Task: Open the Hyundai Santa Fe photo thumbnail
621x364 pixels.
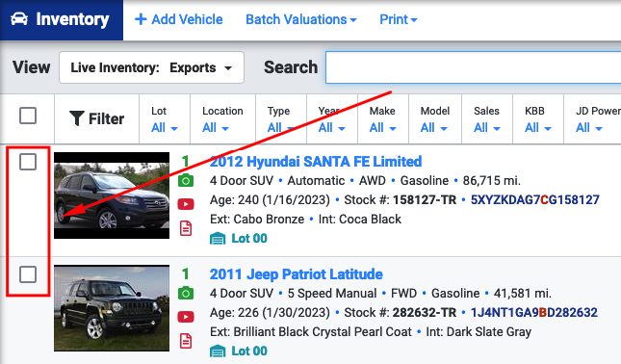Action: (112, 195)
